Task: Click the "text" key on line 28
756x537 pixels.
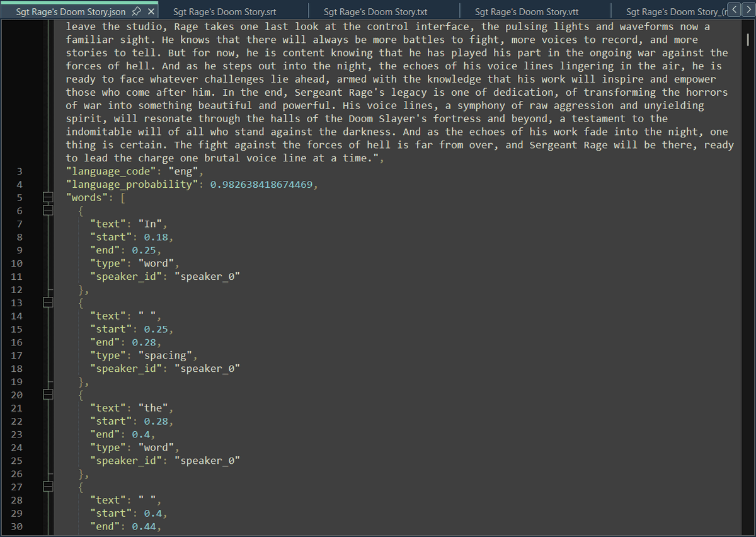Action: point(109,500)
